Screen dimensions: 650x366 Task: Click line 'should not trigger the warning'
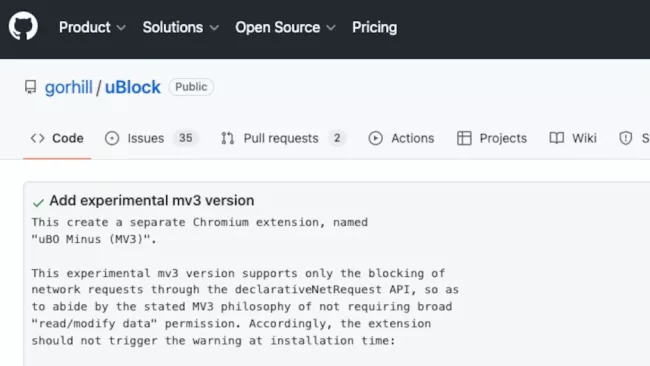213,340
